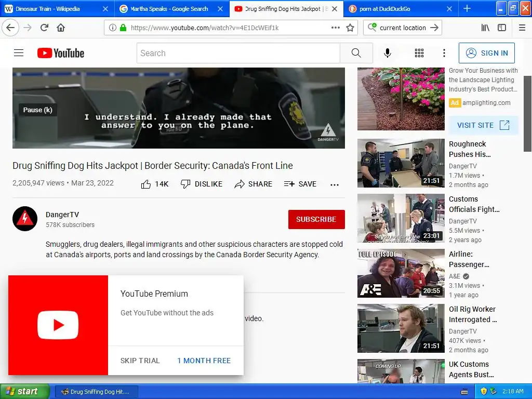Click the '2,205,947 views' text
Image resolution: width=532 pixels, height=399 pixels.
[x=38, y=183]
